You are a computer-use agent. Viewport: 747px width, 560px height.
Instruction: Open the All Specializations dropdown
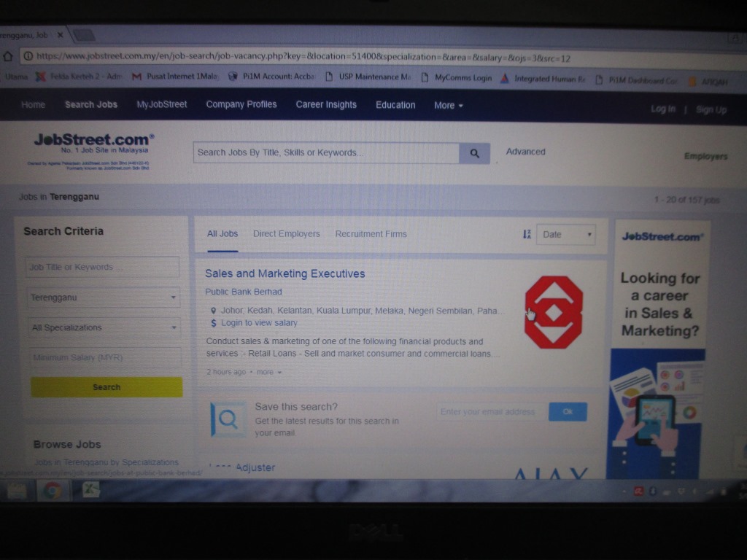pyautogui.click(x=103, y=328)
